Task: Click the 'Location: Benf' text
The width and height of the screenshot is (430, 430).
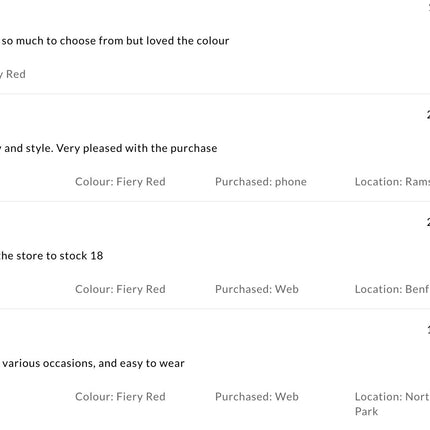Action: [x=392, y=289]
